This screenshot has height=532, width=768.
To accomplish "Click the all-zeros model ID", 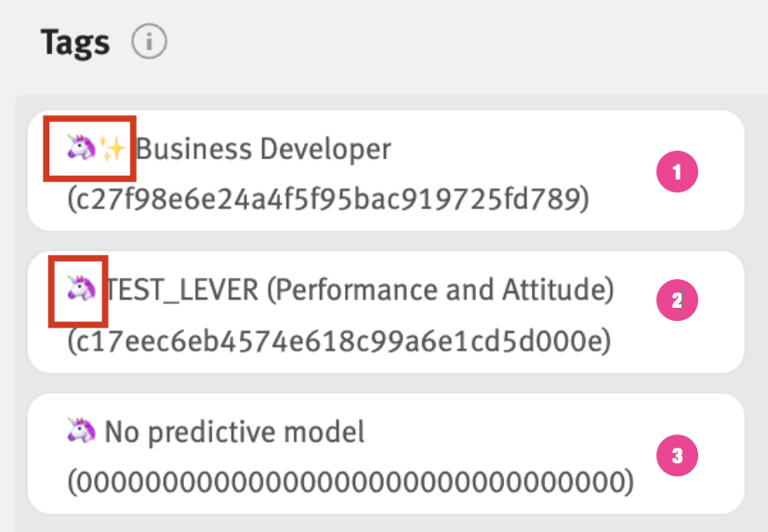I will (x=350, y=483).
